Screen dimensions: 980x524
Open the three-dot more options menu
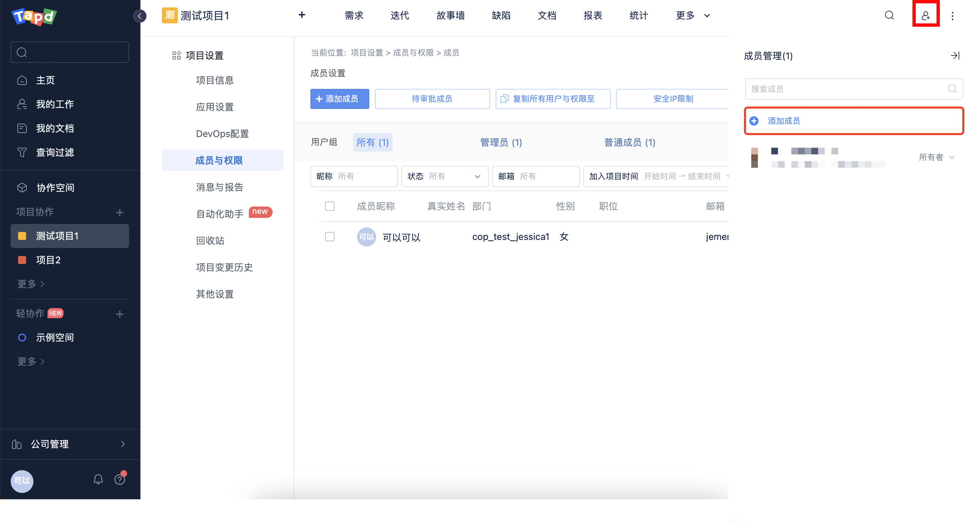point(953,16)
